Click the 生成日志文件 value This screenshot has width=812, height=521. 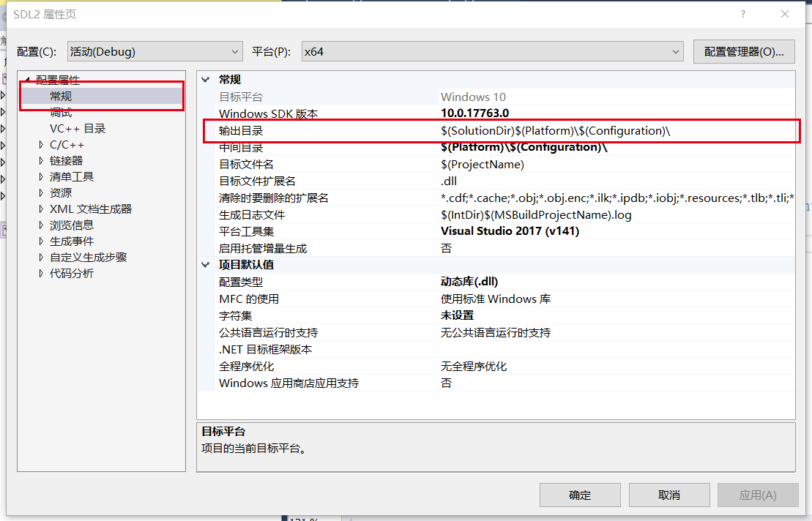click(x=536, y=214)
